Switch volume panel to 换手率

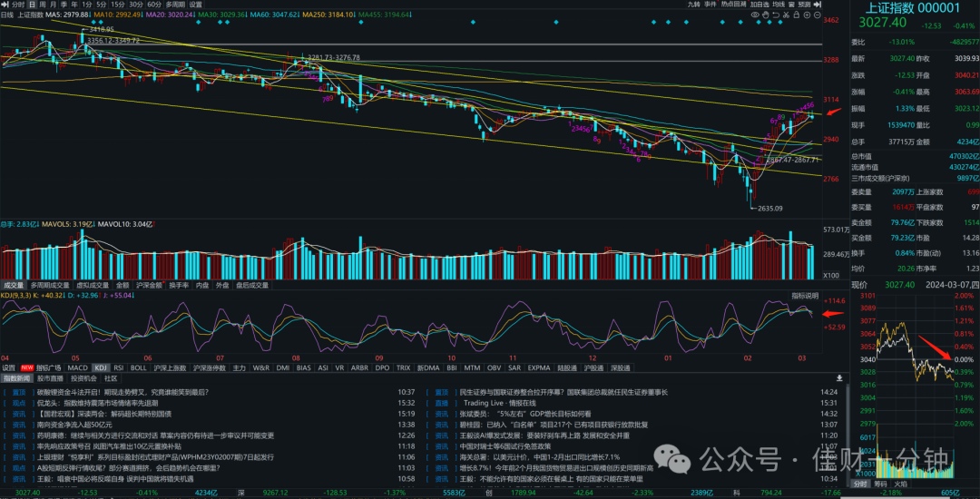pyautogui.click(x=179, y=286)
